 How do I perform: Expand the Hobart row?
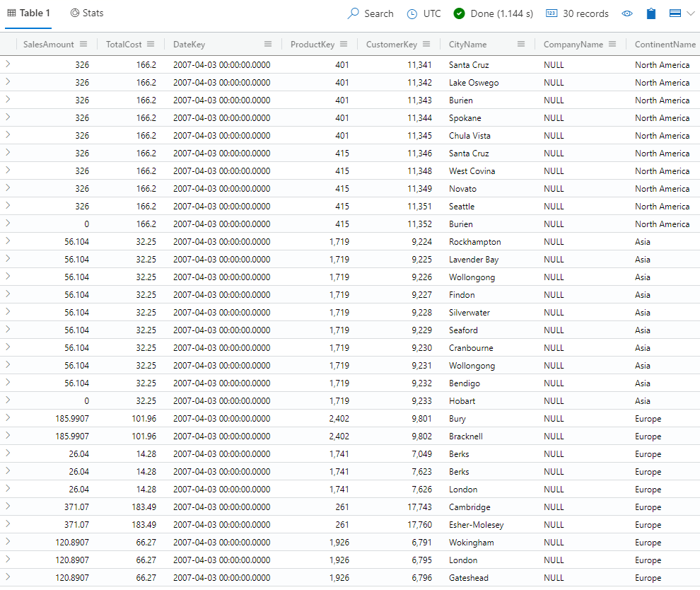pos(8,400)
